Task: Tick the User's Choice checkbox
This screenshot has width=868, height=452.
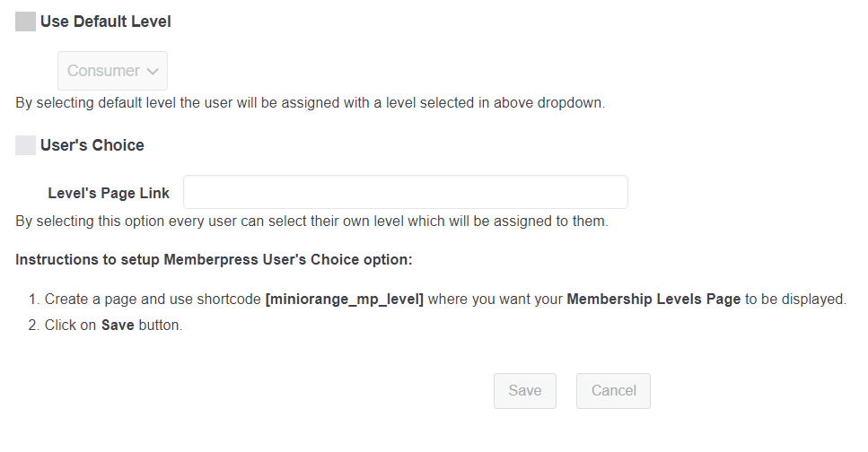Action: click(25, 145)
